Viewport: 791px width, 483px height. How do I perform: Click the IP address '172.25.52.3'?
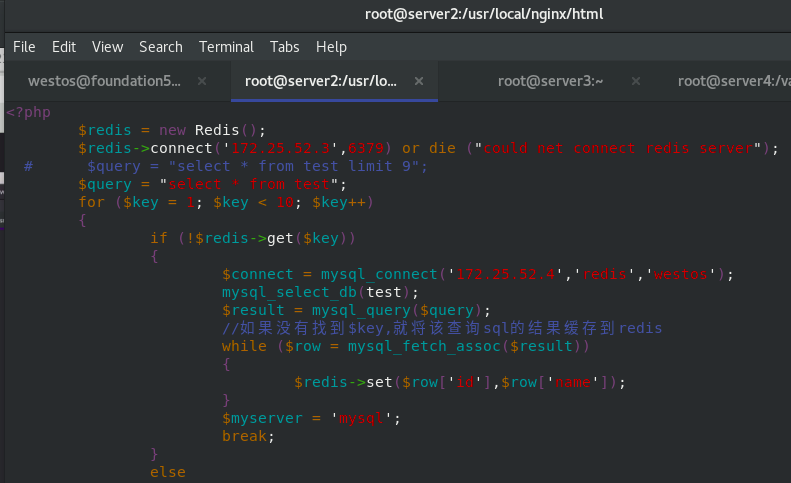280,148
